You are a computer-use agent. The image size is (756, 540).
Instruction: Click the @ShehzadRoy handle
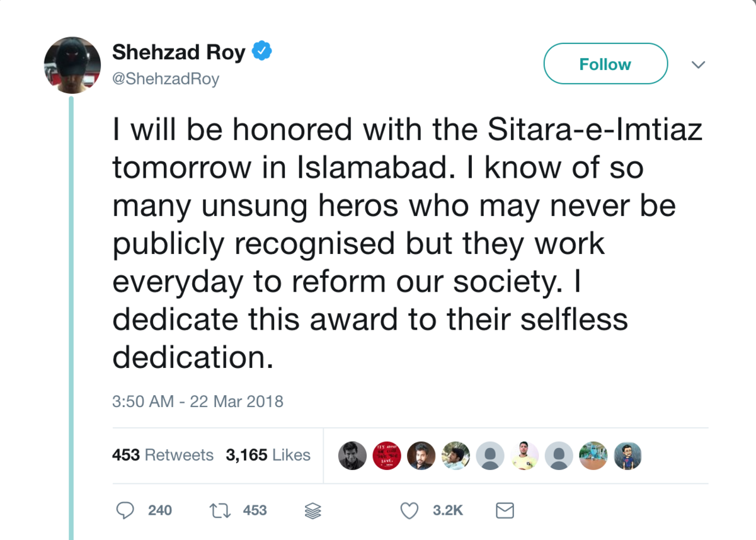coord(166,80)
